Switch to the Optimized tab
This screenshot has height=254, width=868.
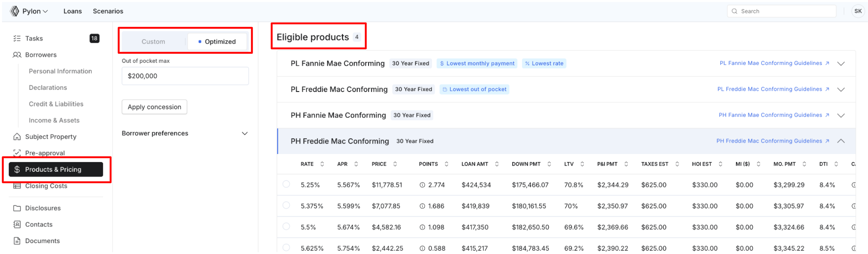tap(217, 42)
